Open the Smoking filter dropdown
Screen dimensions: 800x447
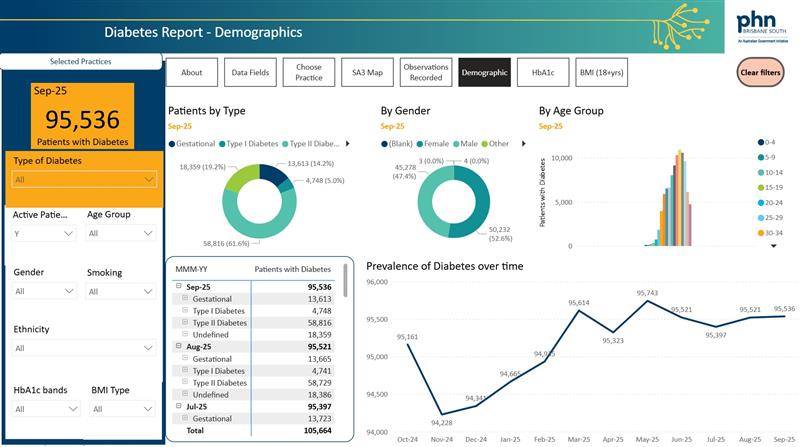120,291
